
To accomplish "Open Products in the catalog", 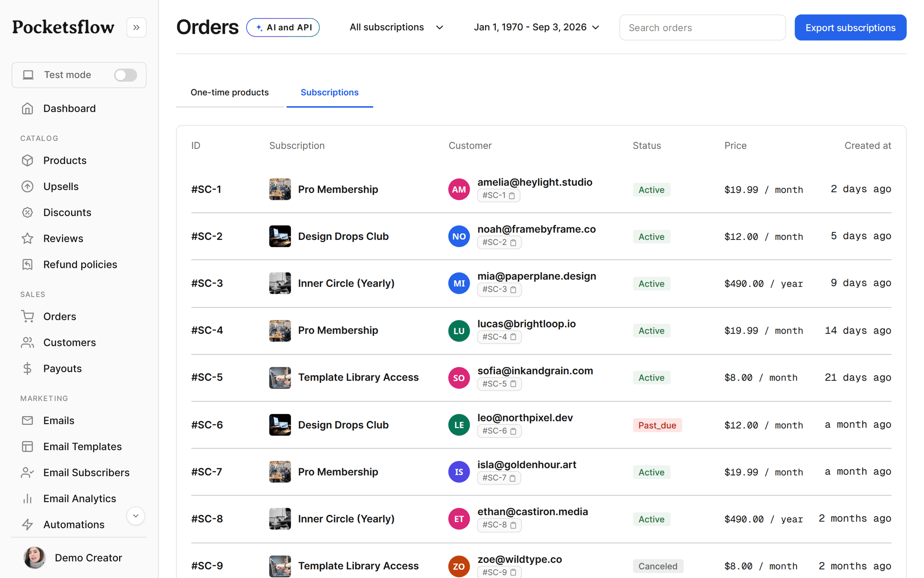I will 65,160.
